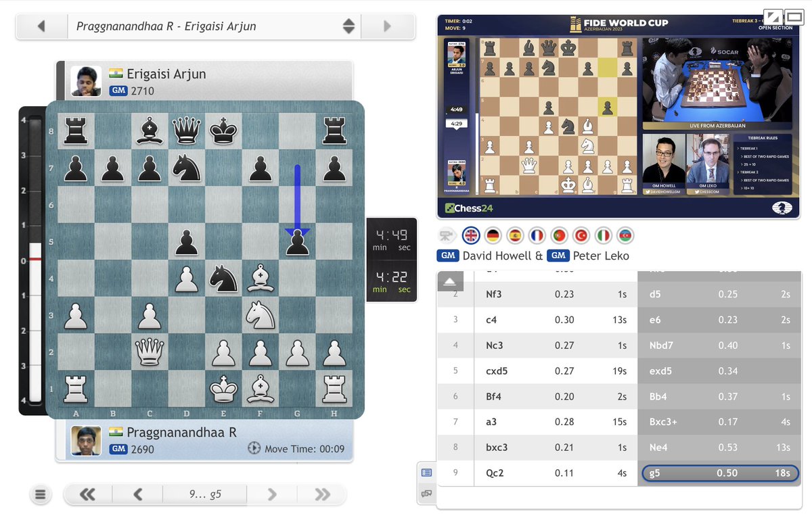Click the Erigaisi Arjun player name
The image size is (812, 528).
point(166,74)
